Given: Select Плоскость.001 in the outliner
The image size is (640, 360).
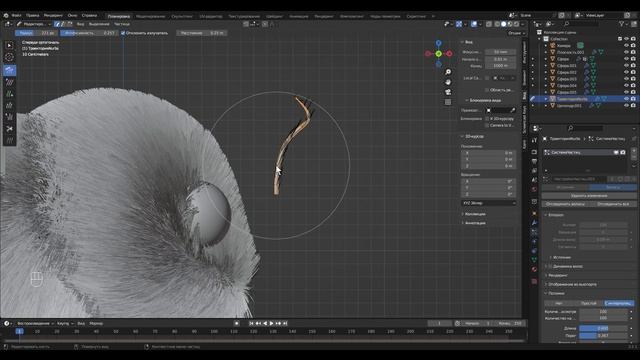Looking at the screenshot, I should point(570,52).
